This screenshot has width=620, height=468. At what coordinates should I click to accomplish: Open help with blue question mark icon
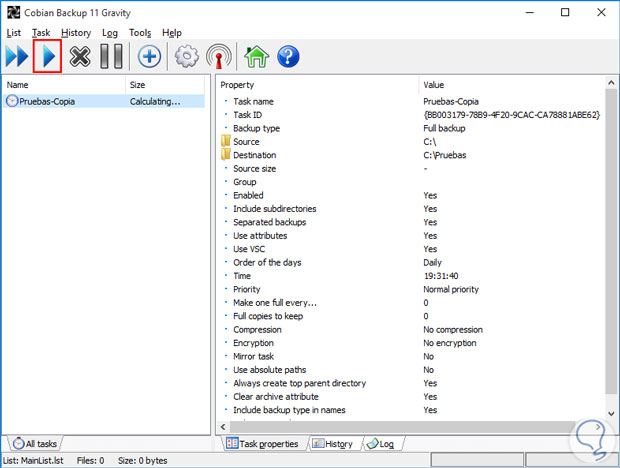click(288, 57)
